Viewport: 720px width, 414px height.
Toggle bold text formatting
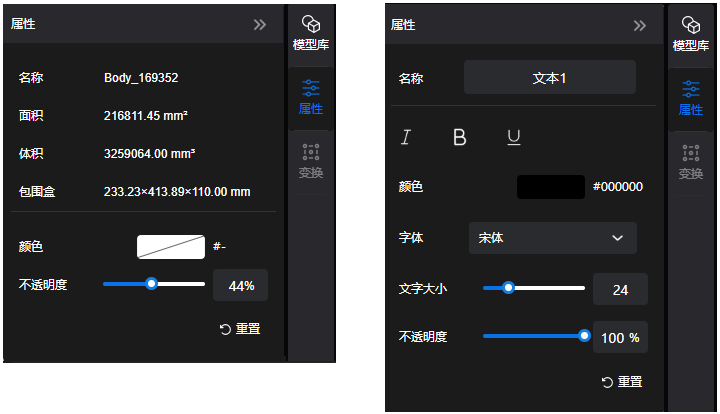click(x=460, y=137)
